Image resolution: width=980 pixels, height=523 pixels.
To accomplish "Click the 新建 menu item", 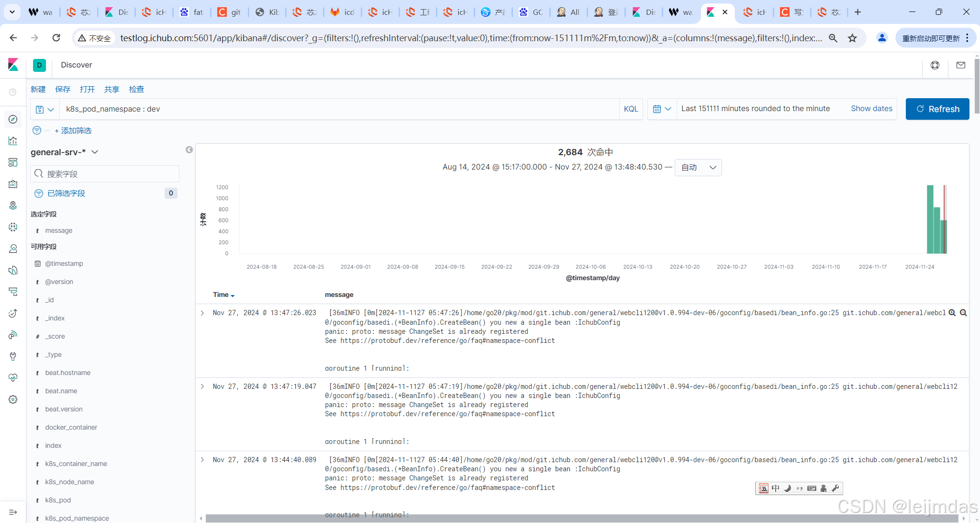I will tap(38, 89).
